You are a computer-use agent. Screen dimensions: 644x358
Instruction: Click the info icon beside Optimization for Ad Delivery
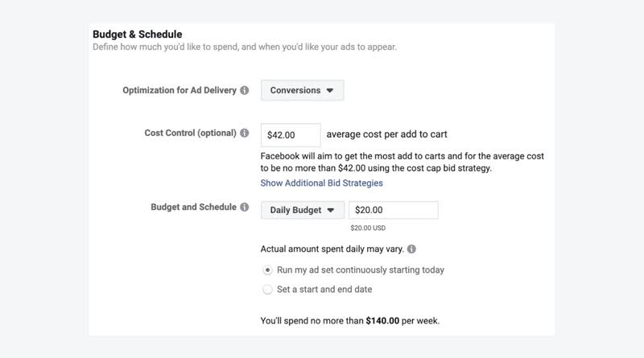pos(245,90)
